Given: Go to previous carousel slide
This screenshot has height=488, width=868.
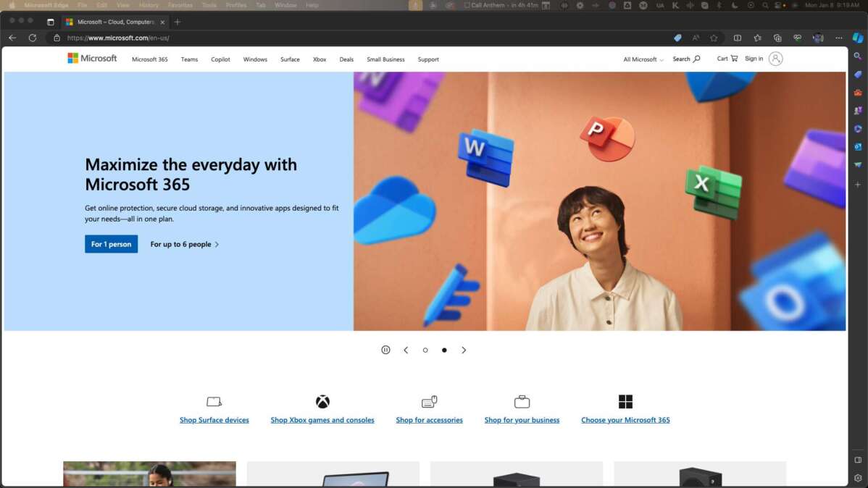Looking at the screenshot, I should tap(406, 350).
